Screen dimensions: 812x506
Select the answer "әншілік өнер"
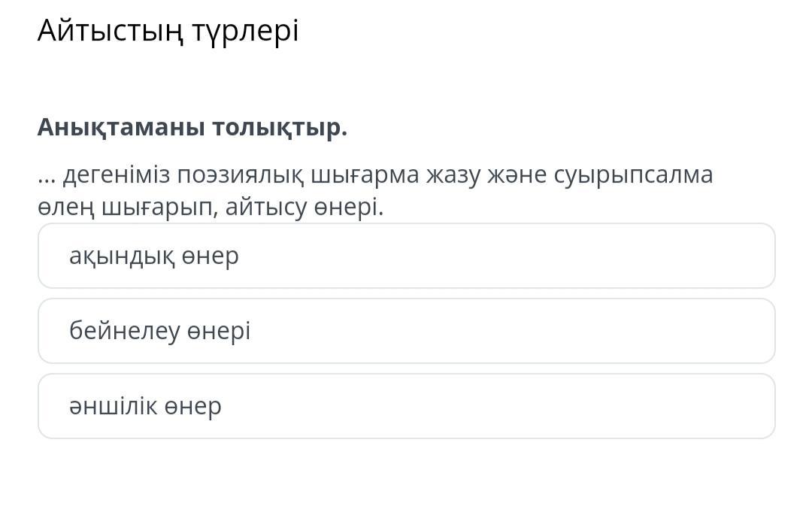point(406,406)
